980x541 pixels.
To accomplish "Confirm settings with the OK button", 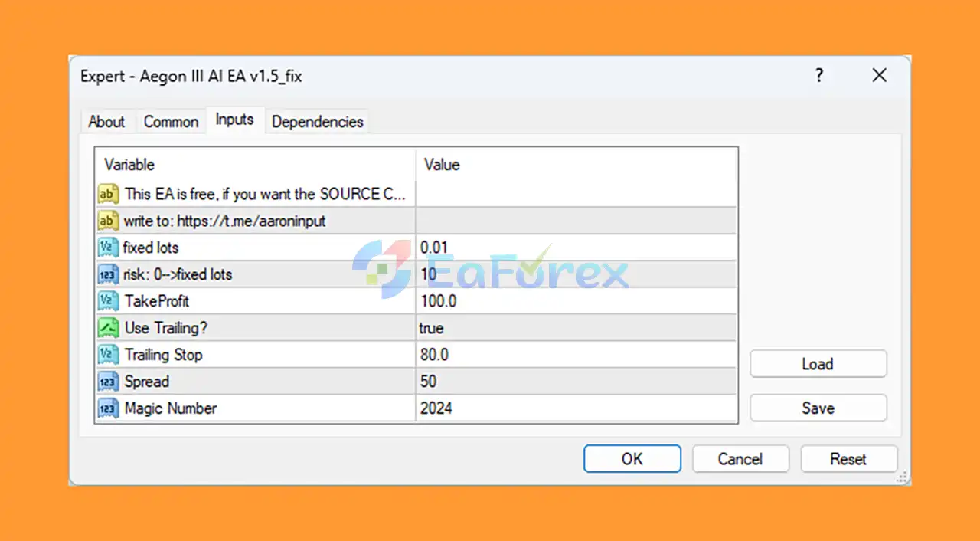I will click(632, 459).
